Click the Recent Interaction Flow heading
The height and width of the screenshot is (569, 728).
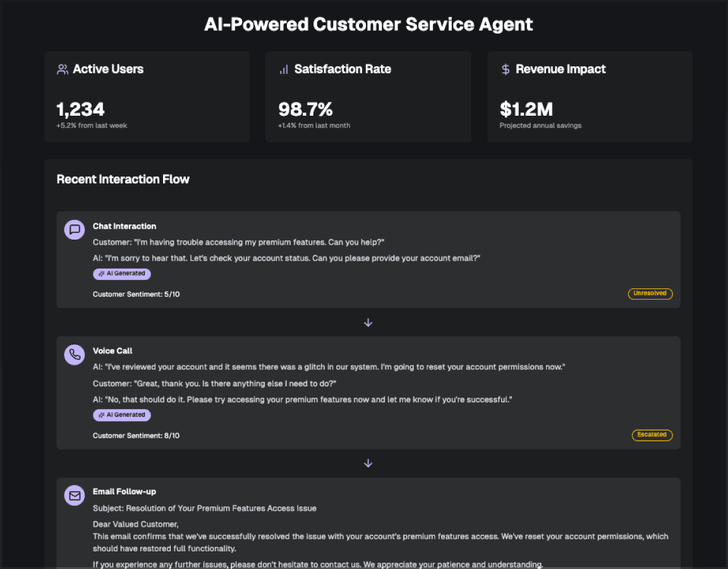point(123,180)
